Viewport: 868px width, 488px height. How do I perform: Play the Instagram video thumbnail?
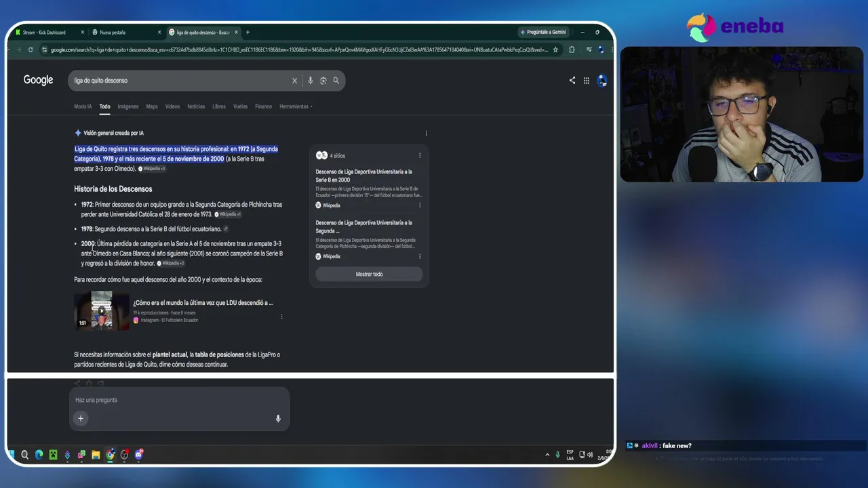102,310
